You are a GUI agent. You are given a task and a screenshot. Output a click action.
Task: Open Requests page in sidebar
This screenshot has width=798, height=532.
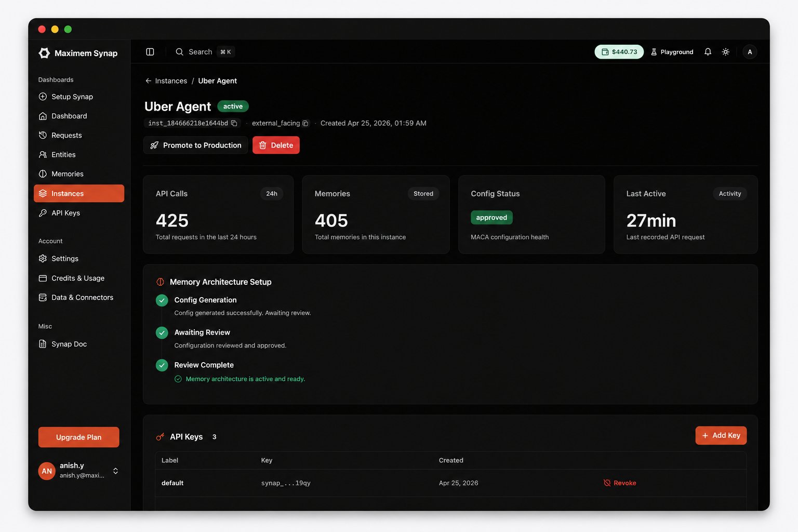tap(79, 135)
